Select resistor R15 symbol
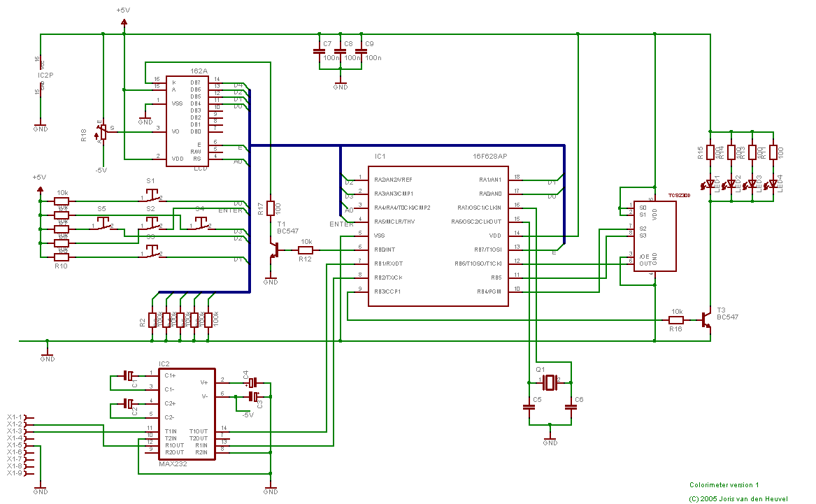Image resolution: width=816 pixels, height=504 pixels. (710, 152)
